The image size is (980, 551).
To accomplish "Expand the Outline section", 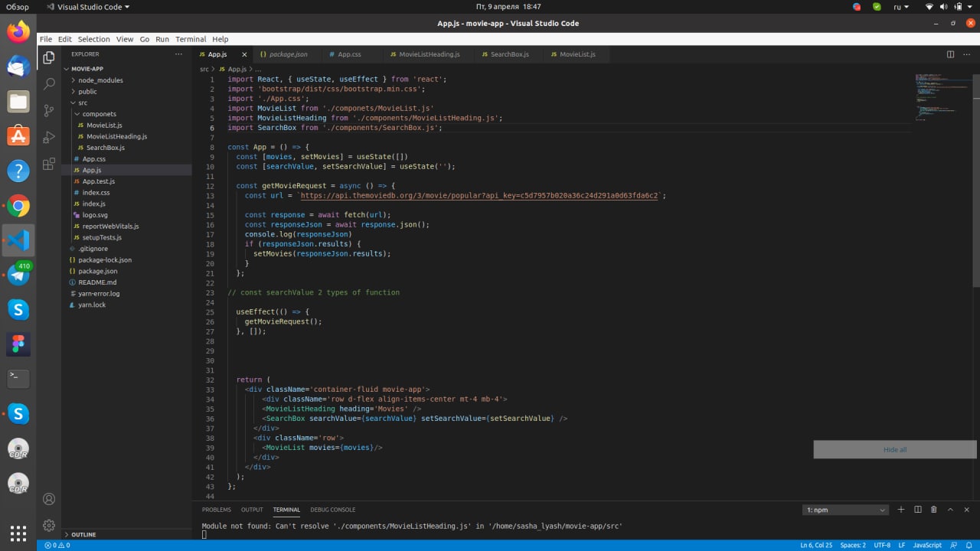I will pos(83,535).
